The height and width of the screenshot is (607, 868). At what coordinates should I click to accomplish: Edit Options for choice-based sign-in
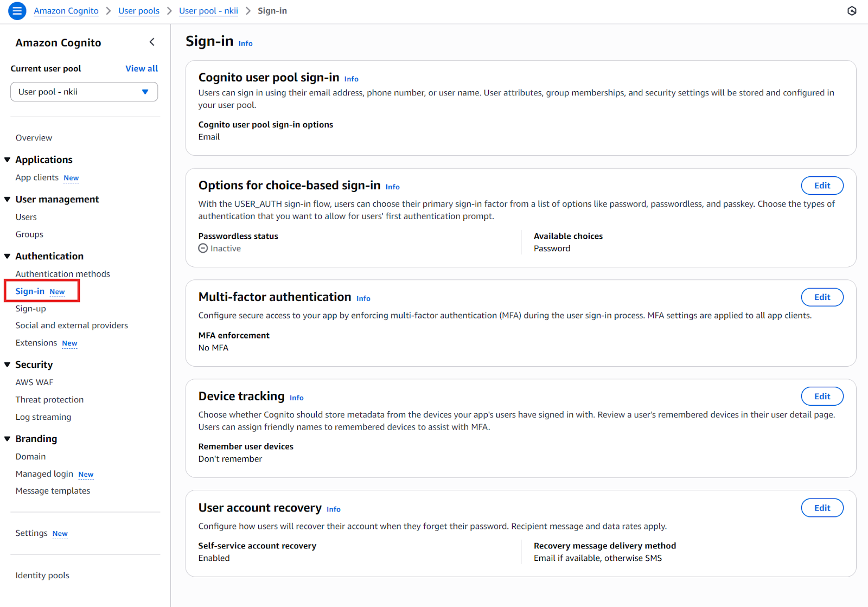[822, 185]
